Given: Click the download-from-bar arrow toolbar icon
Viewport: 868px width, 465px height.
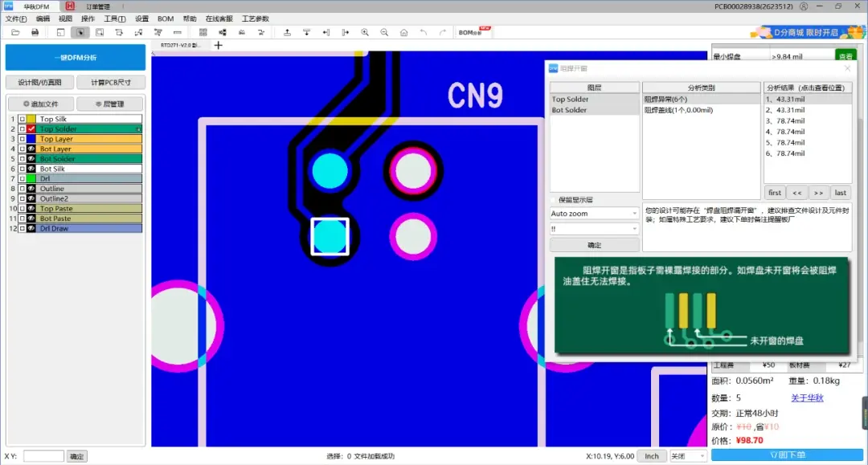Looking at the screenshot, I should click(307, 33).
